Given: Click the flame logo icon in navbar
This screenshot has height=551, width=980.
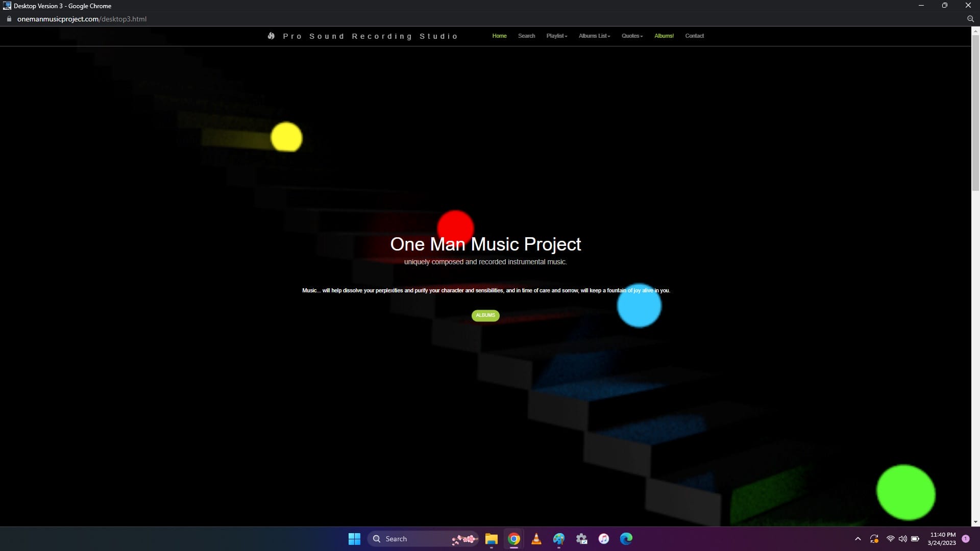Looking at the screenshot, I should click(271, 36).
